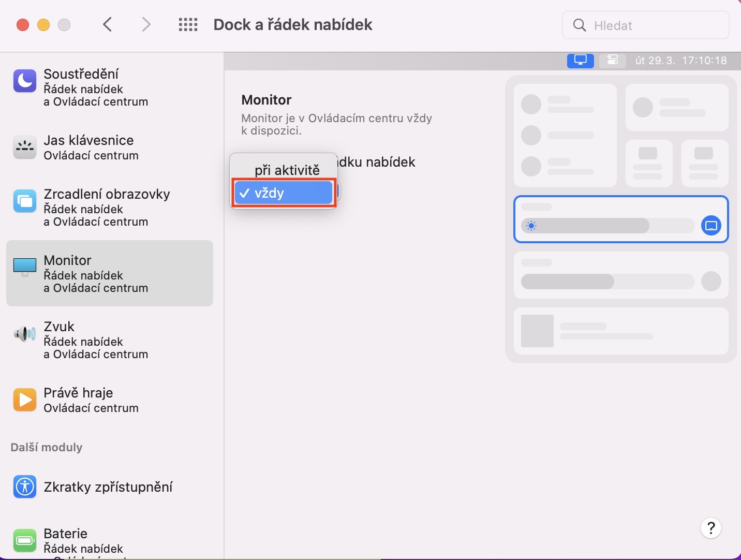Screen dimensions: 741x560
Task: Click the Zvuk speaker icon
Action: pyautogui.click(x=25, y=334)
